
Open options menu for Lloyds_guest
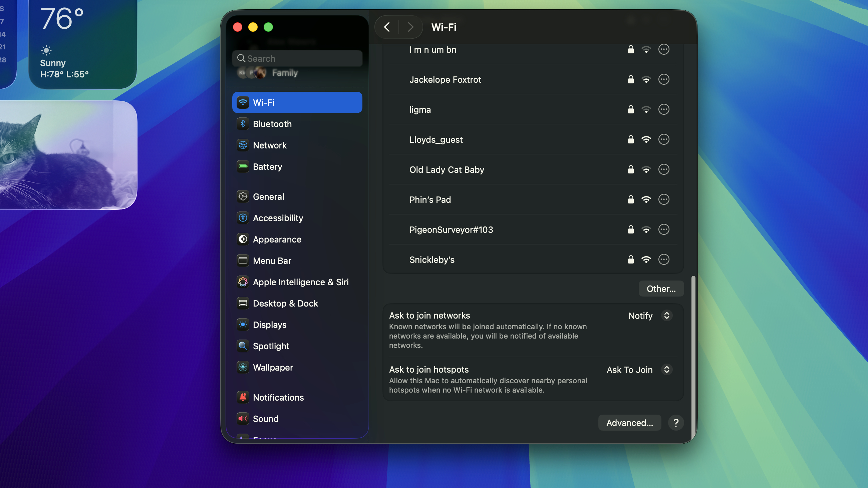pyautogui.click(x=663, y=139)
